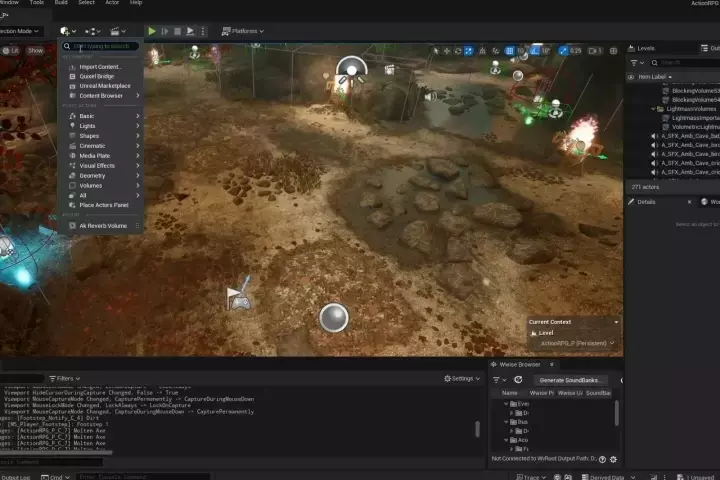
Task: Open Wwise Browser settings gear icon
Action: click(x=613, y=459)
